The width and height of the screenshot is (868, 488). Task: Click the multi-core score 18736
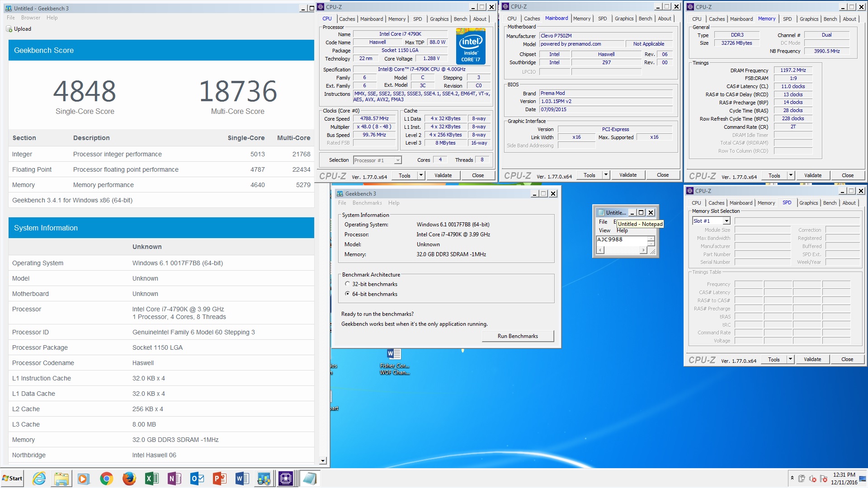coord(238,91)
